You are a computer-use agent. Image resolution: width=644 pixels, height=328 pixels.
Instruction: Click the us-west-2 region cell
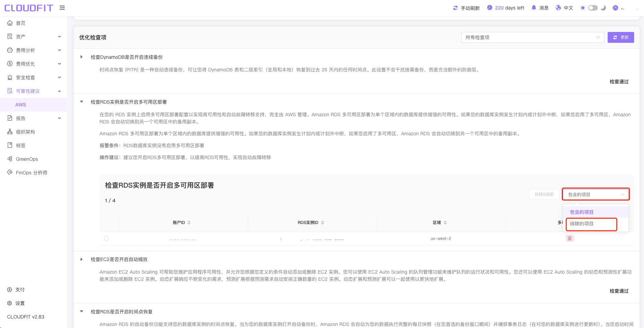[x=441, y=239]
